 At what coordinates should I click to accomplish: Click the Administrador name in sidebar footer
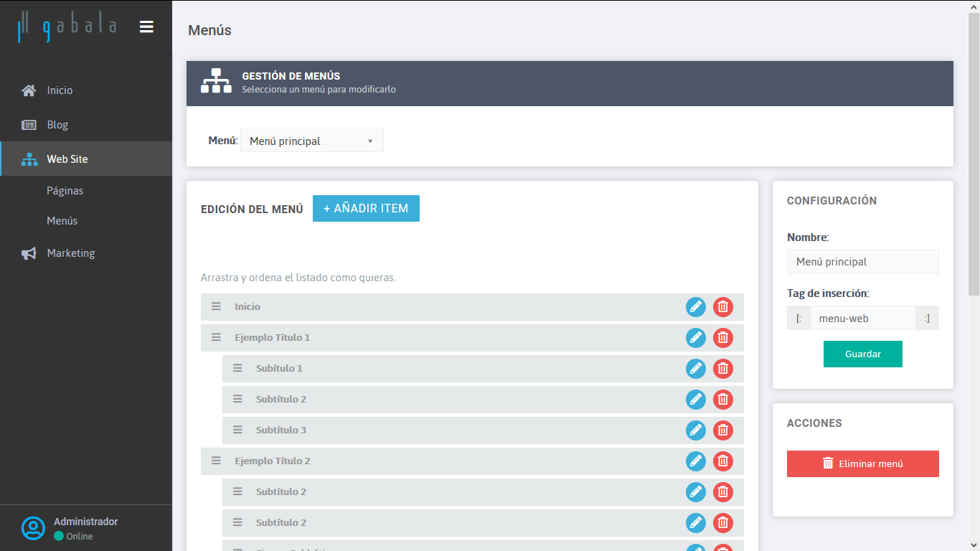[85, 522]
